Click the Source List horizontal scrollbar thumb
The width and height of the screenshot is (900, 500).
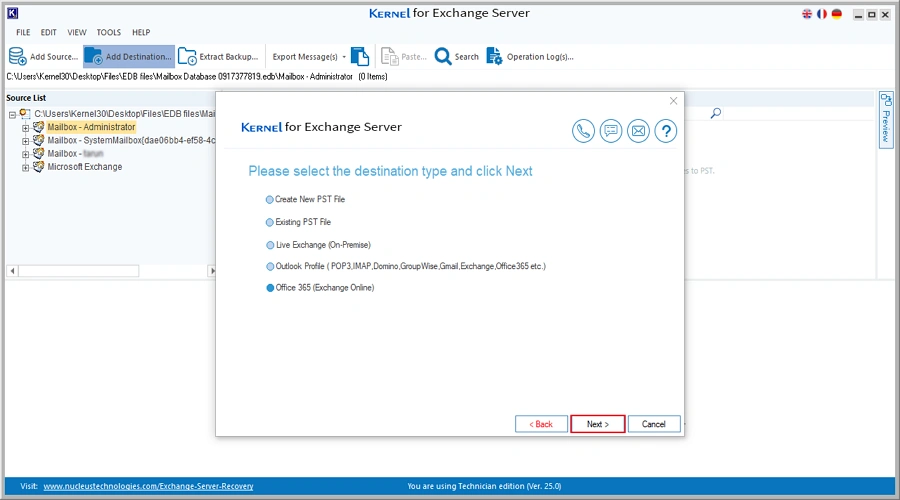pos(79,271)
